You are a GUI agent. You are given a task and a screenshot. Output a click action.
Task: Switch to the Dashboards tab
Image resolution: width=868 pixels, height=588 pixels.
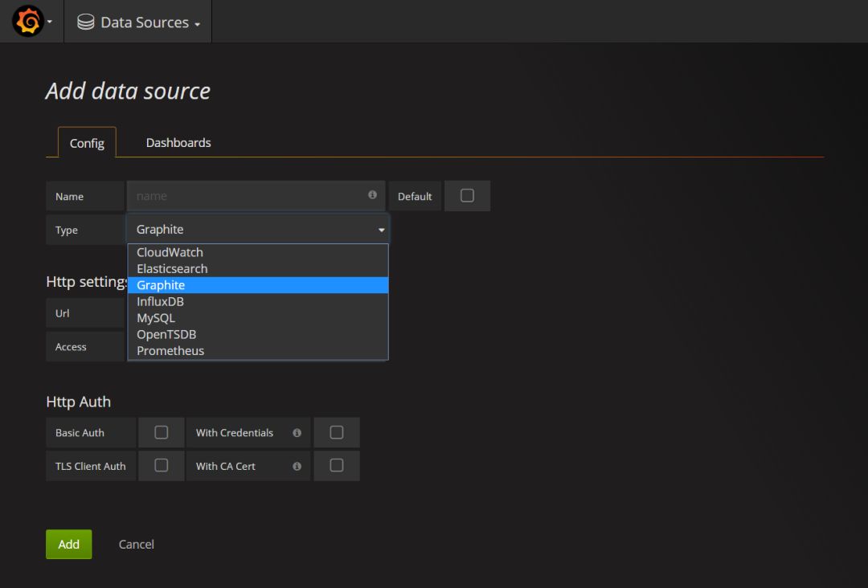[178, 143]
